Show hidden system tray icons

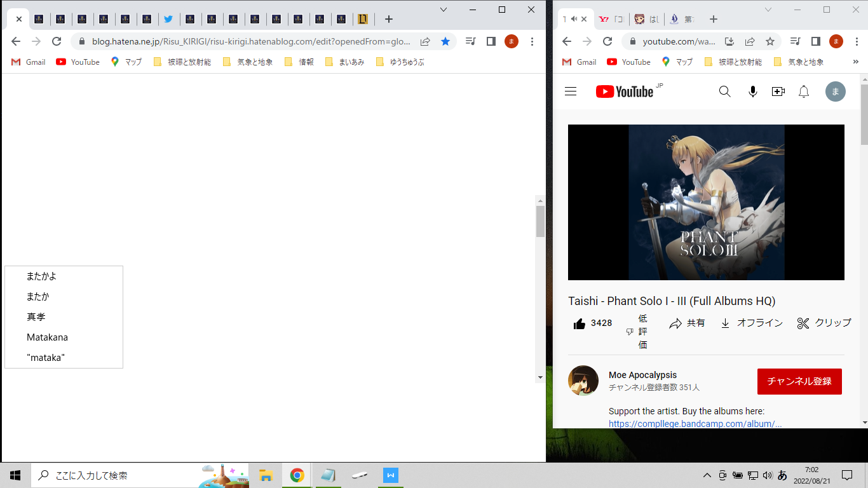point(707,475)
